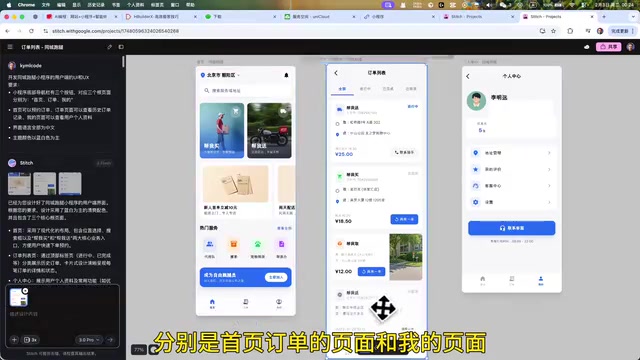The image size is (640, 360).
Task: Click home tab icon on home screen
Action: click(x=212, y=303)
